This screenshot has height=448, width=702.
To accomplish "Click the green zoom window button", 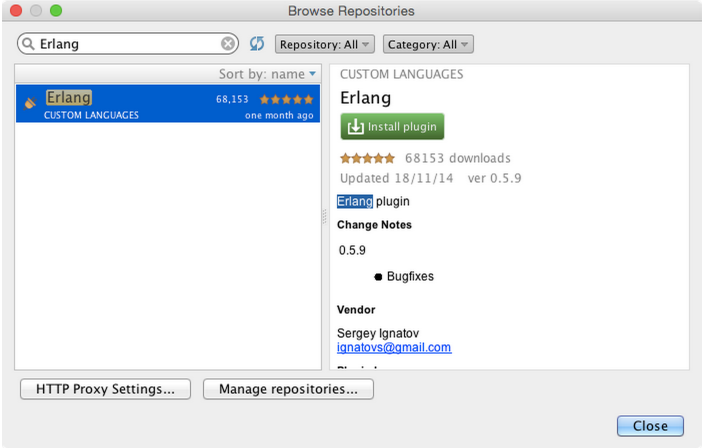I will click(56, 10).
